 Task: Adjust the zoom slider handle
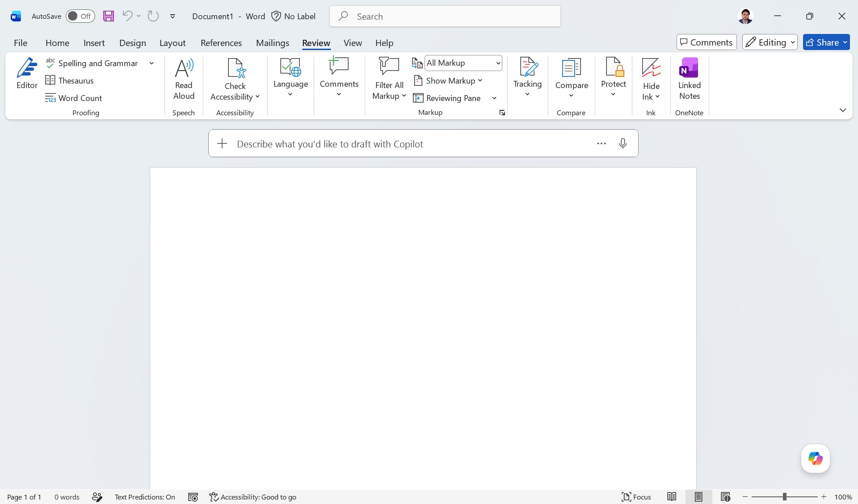tap(784, 497)
